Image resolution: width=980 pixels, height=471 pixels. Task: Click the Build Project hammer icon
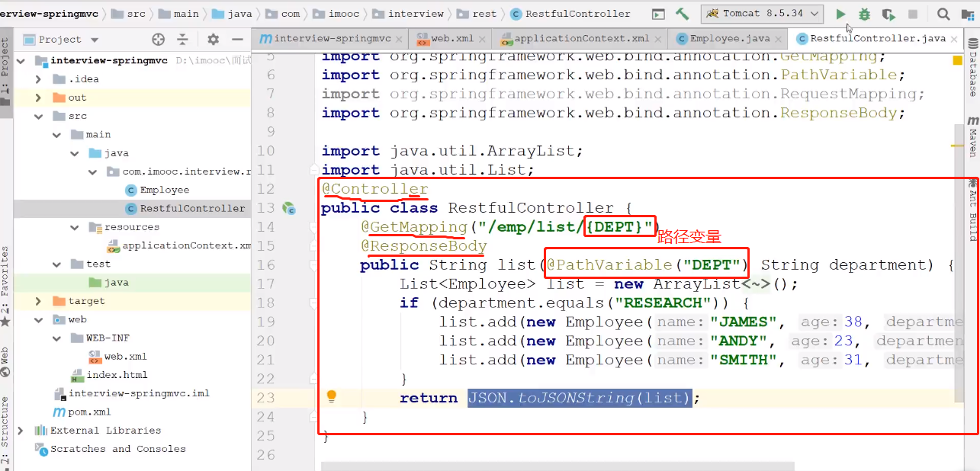click(682, 14)
